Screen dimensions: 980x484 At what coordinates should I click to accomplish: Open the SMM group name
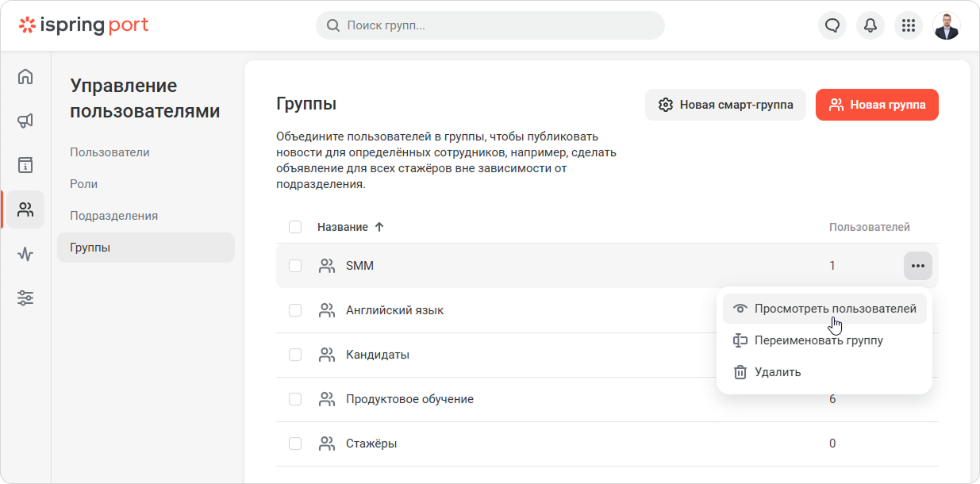[x=360, y=266]
